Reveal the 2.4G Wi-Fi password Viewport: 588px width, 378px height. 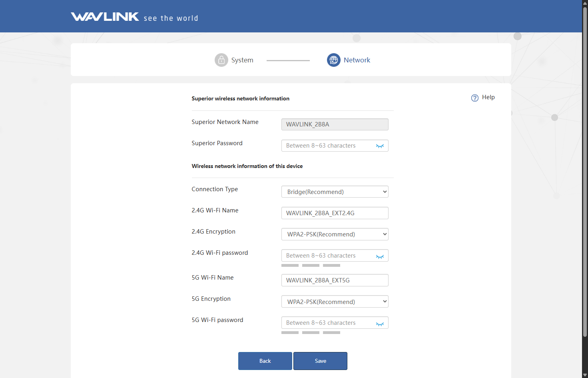coord(380,256)
